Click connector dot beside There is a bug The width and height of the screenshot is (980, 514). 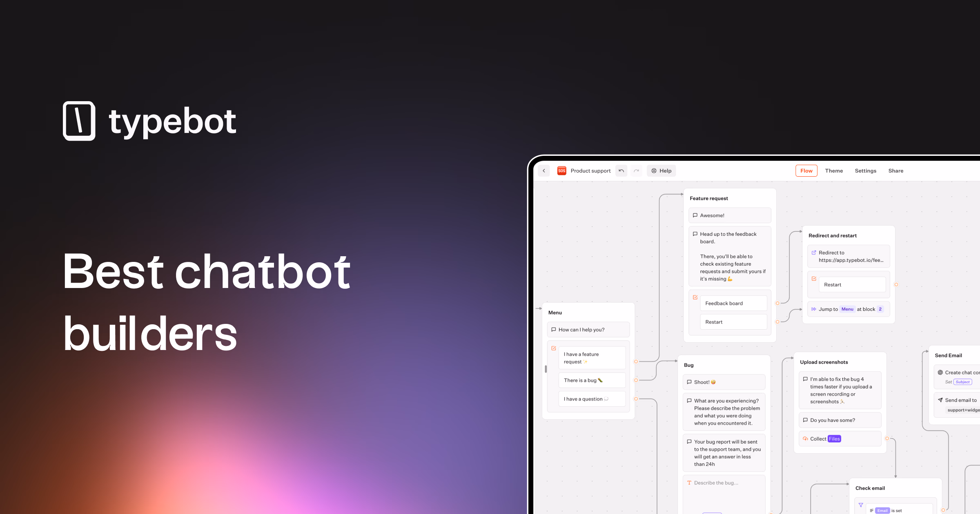636,380
